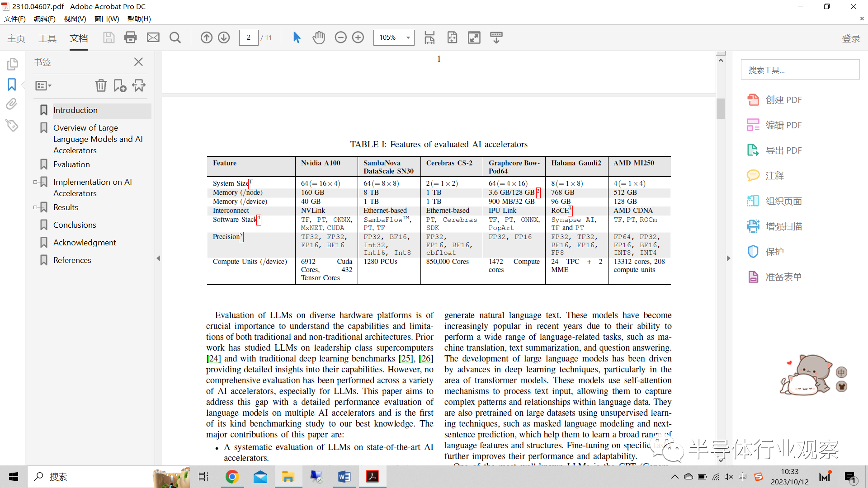Follow citation link [26] in the text
This screenshot has height=488, width=868.
coord(426,359)
